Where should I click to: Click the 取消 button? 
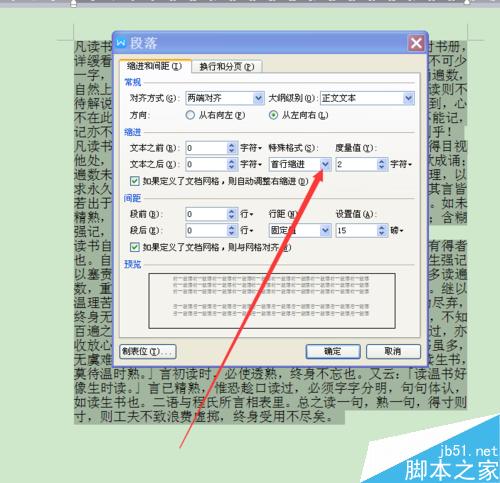(393, 351)
